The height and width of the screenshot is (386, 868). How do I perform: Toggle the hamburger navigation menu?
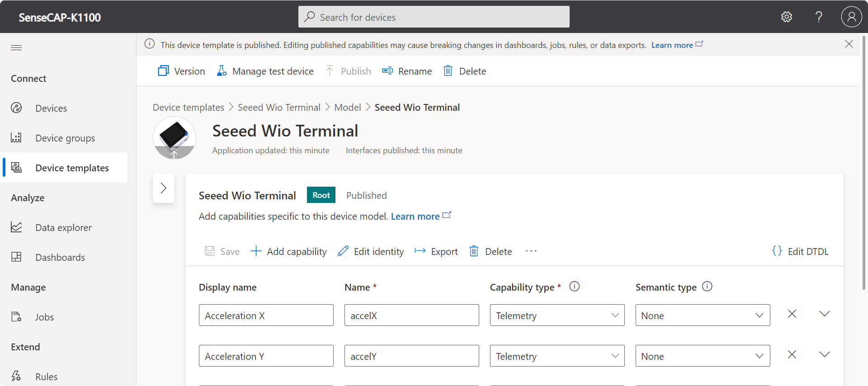(x=16, y=47)
